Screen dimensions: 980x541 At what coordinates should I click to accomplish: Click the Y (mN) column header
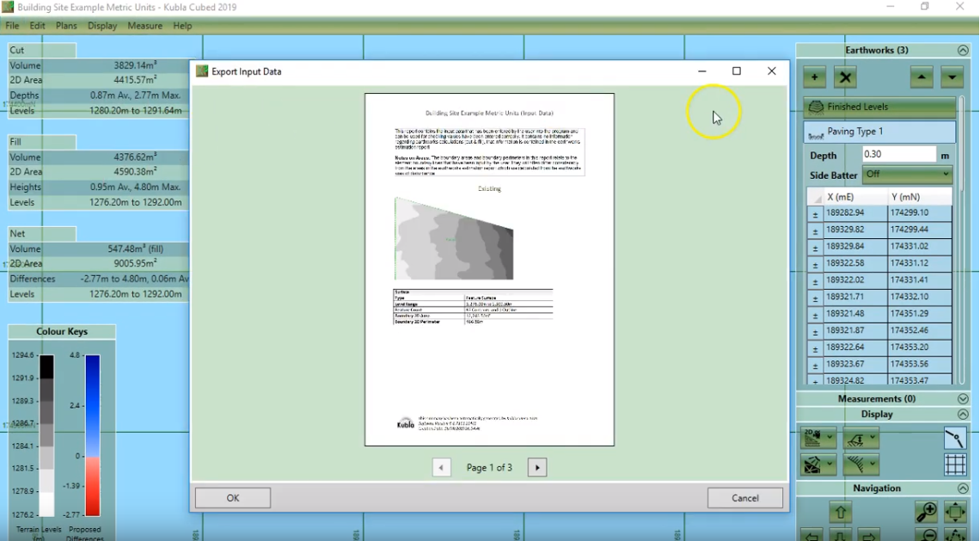coord(919,196)
